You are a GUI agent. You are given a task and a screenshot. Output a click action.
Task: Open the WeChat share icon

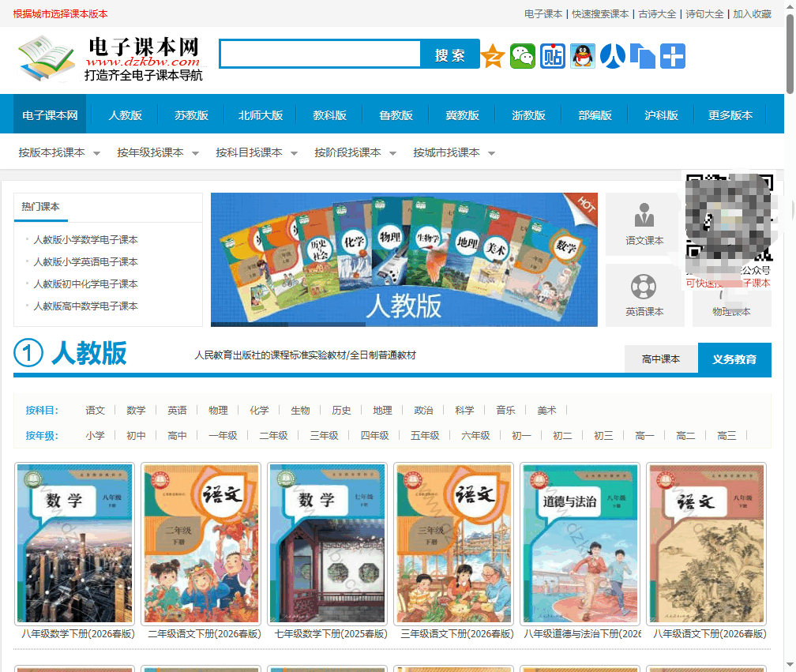522,56
